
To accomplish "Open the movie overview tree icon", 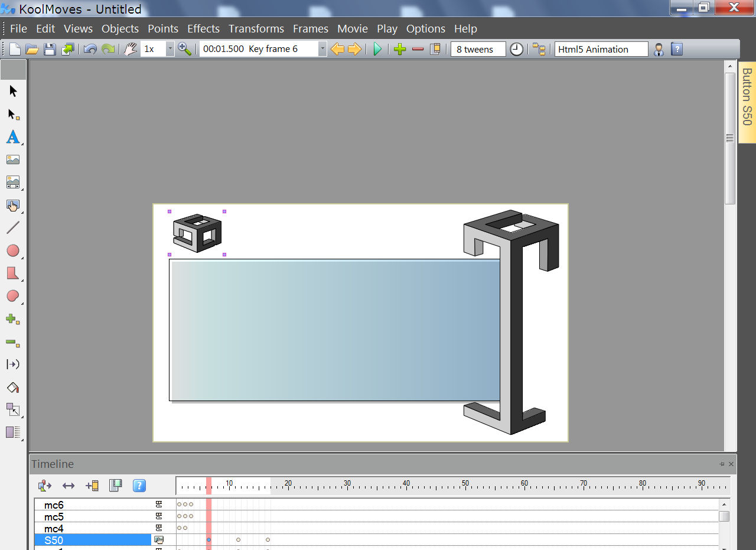I will [539, 50].
